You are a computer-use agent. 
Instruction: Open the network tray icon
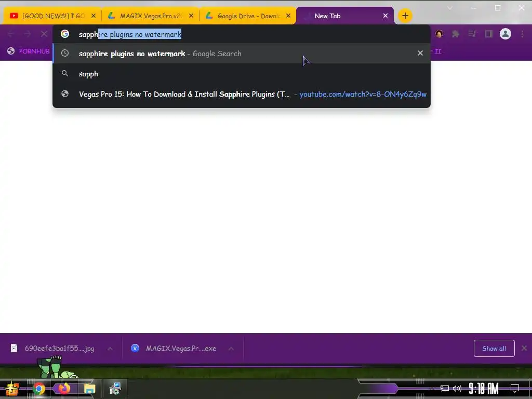(444, 389)
